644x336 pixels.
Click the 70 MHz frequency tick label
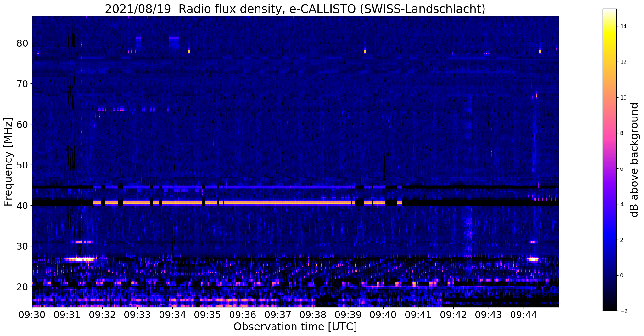point(22,83)
